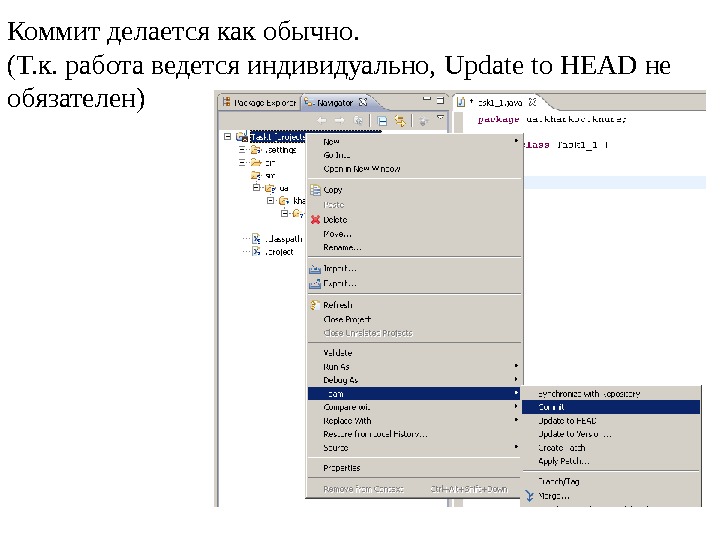
Task: Click the package declaration line in editor
Action: coord(551,119)
